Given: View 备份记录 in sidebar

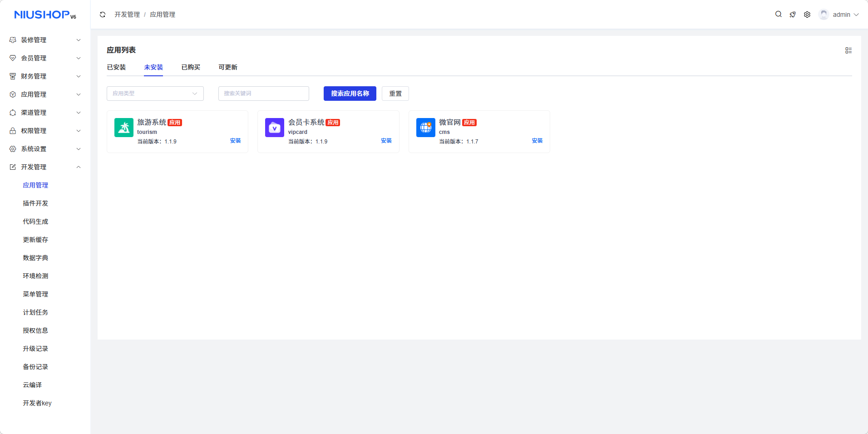Looking at the screenshot, I should 35,367.
